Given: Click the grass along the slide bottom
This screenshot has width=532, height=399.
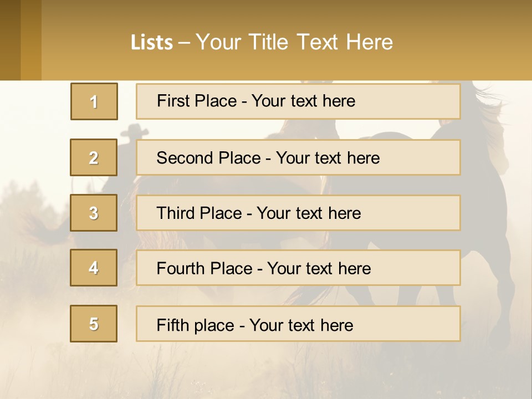Looking at the screenshot, I should (x=266, y=377).
